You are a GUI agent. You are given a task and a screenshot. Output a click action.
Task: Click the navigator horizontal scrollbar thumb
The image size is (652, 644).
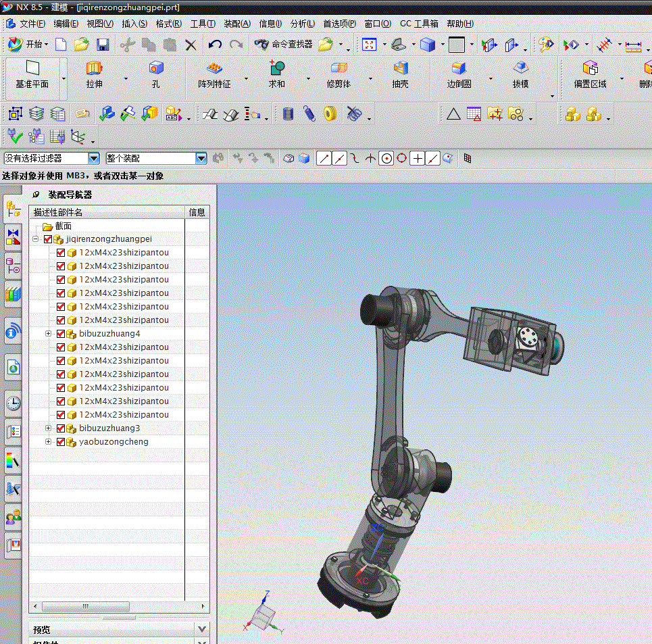point(86,606)
